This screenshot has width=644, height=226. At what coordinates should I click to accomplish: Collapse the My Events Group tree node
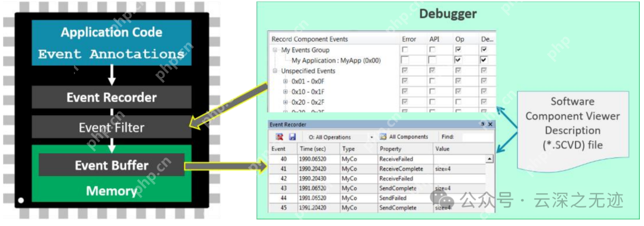[275, 50]
